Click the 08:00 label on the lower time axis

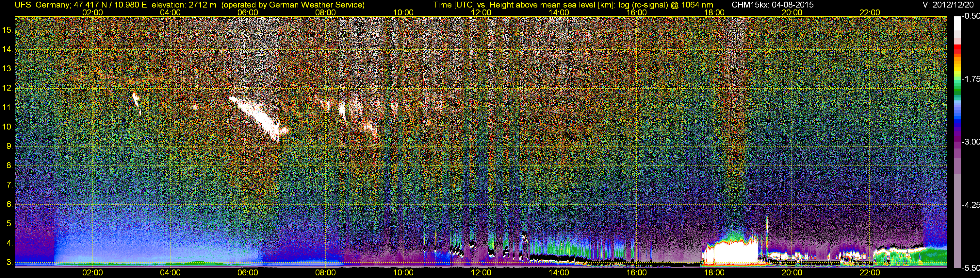(x=326, y=273)
